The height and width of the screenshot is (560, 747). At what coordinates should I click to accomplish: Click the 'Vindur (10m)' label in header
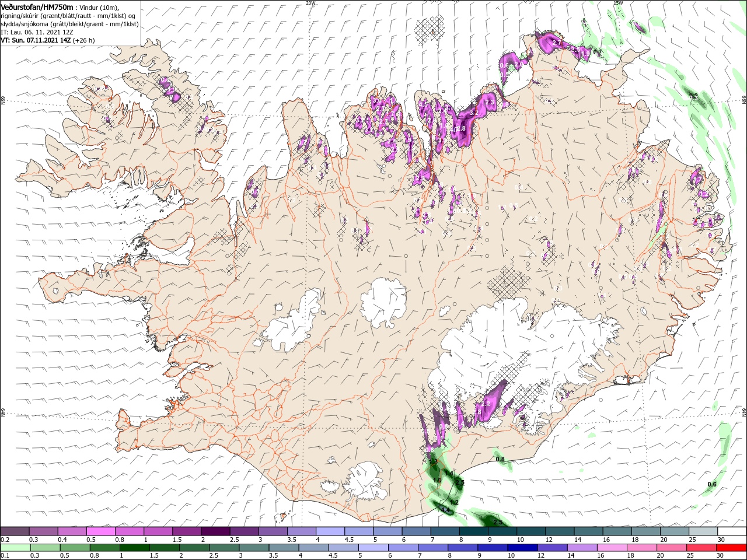click(100, 7)
